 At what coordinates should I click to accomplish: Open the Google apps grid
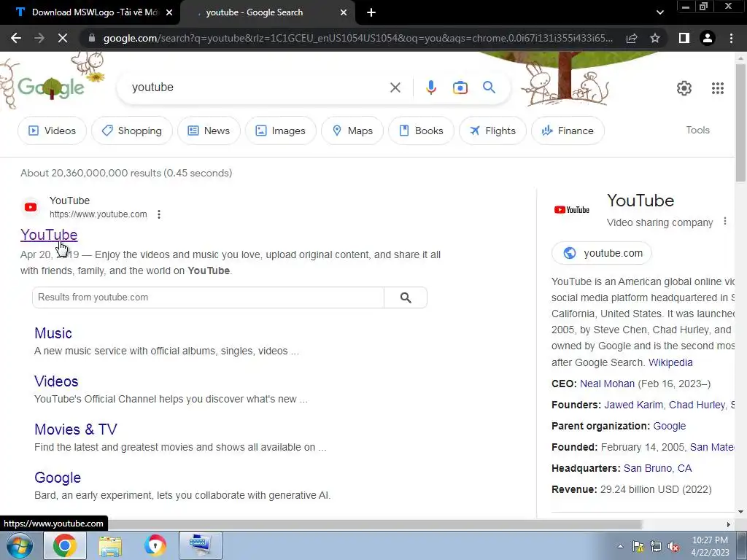coord(718,88)
